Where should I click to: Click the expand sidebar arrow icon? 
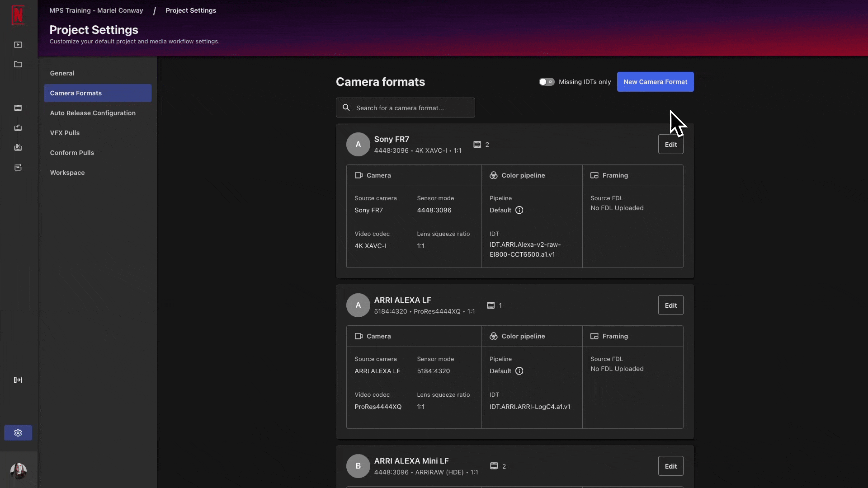coord(18,380)
